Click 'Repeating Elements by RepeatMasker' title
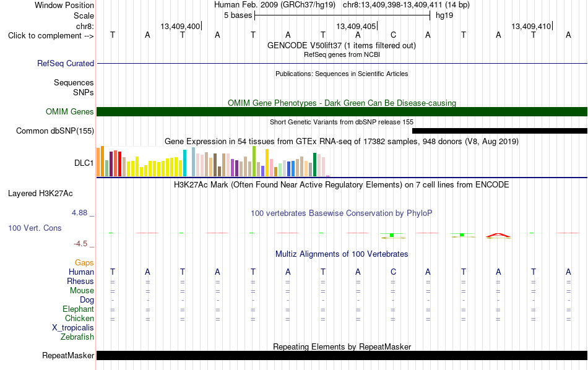The width and height of the screenshot is (588, 370). pyautogui.click(x=342, y=346)
